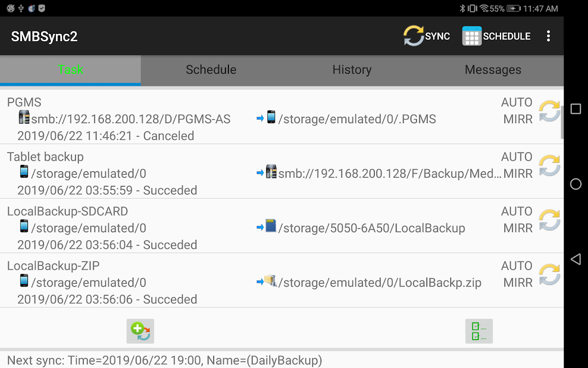Screen dimensions: 588x368
Task: Open the SCHEDULE button in toolbar
Action: pyautogui.click(x=496, y=36)
